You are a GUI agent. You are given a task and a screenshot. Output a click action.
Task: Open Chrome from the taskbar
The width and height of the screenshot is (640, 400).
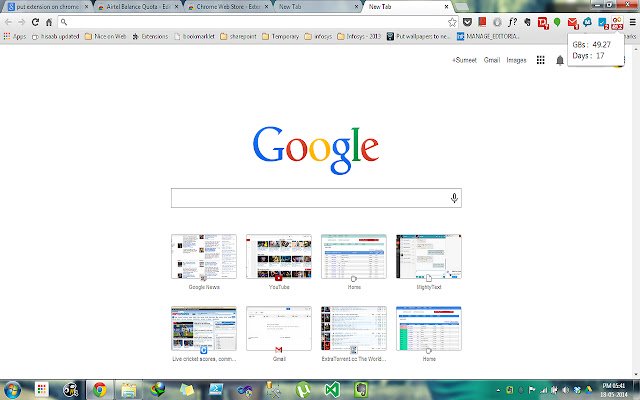(x=100, y=390)
